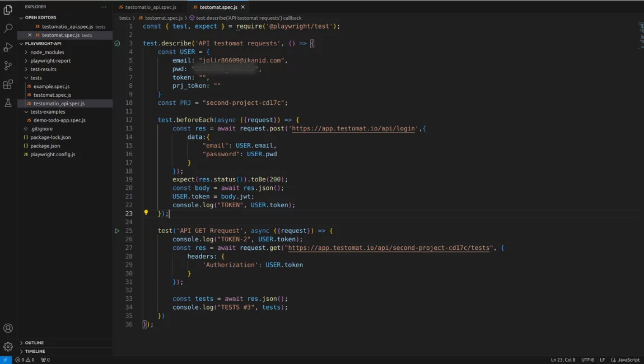Click the passed test checkmark at test.describe
This screenshot has height=364, width=644.
[117, 43]
